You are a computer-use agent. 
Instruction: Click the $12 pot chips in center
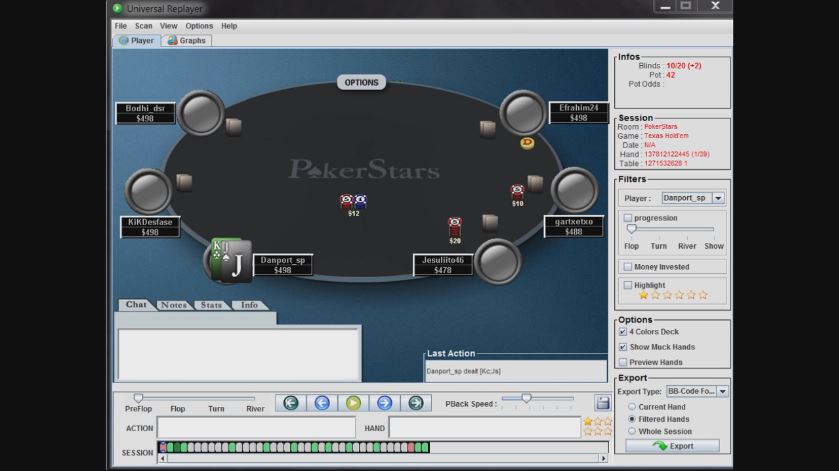coord(354,201)
